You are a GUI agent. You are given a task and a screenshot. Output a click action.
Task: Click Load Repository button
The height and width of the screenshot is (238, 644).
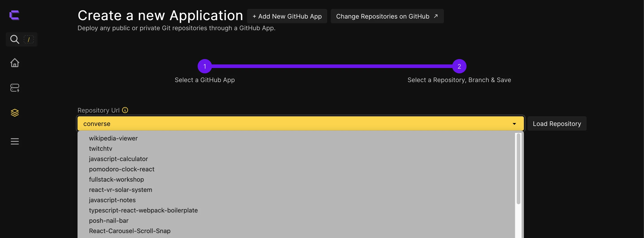[557, 123]
